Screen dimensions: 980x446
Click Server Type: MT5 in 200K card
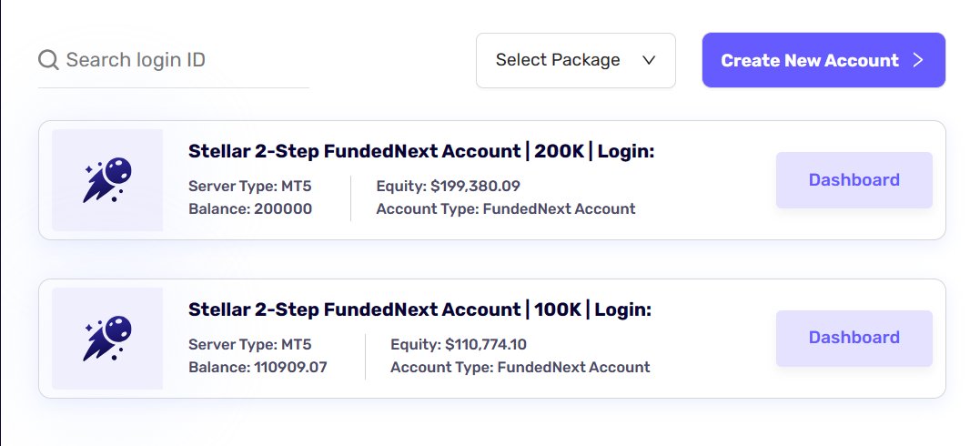[248, 187]
